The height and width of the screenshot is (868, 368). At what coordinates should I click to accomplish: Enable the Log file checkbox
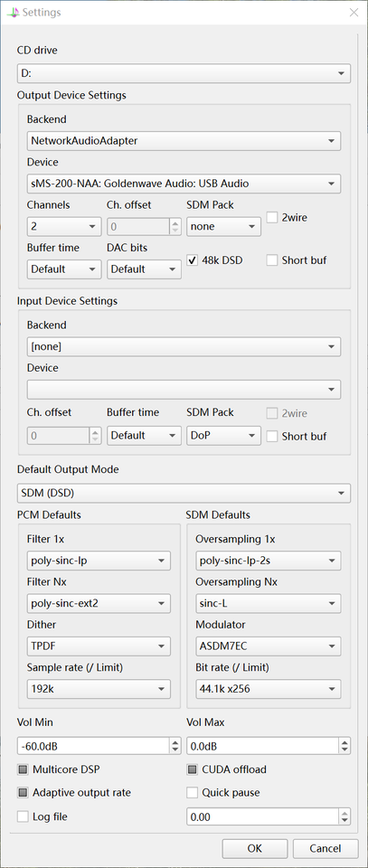click(x=23, y=816)
